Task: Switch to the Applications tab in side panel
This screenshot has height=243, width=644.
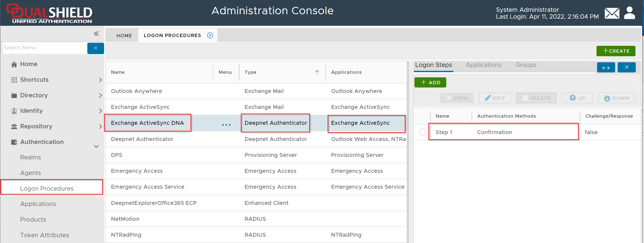Action: (483, 65)
